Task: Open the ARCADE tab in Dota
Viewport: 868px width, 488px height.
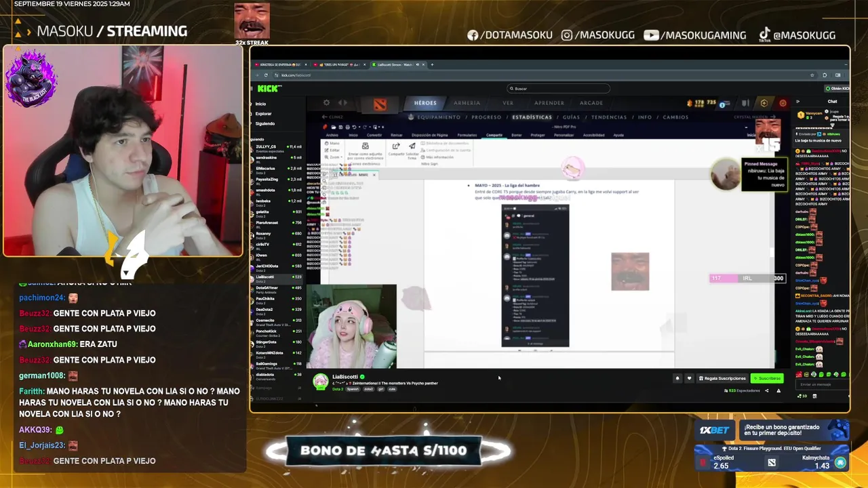Action: (591, 103)
